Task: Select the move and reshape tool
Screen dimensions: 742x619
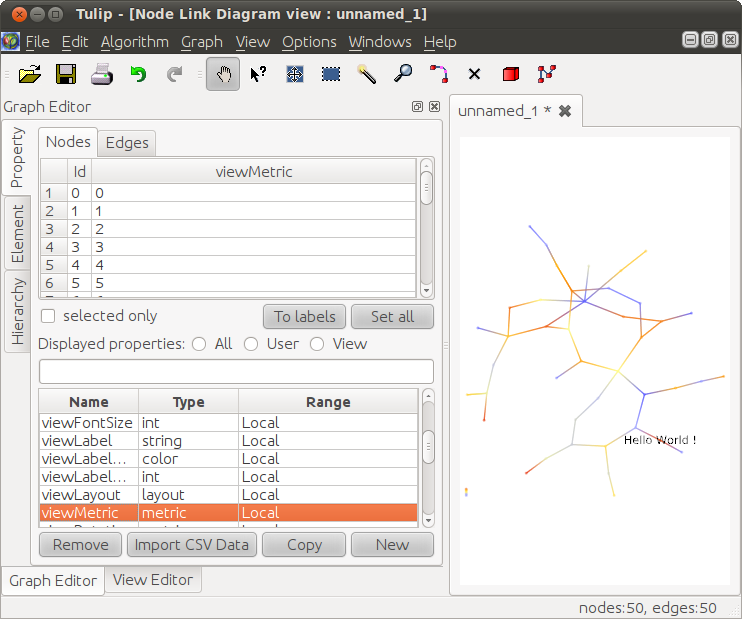Action: point(295,74)
